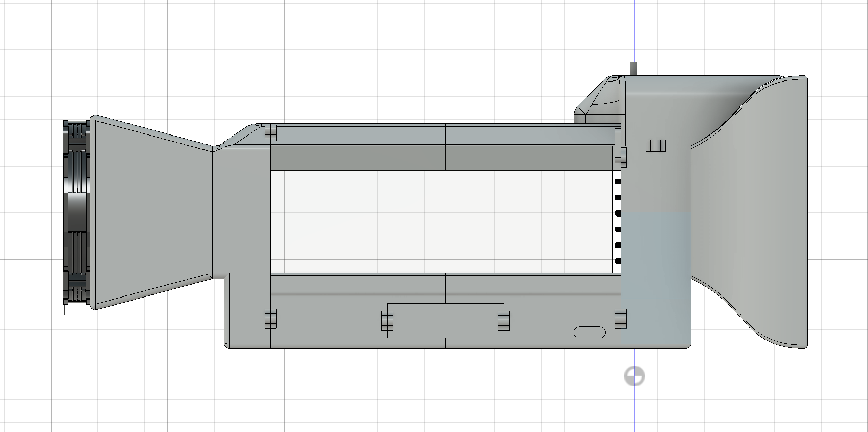Select the clip at the body's lower-left corner
868x432 pixels.
coord(270,318)
